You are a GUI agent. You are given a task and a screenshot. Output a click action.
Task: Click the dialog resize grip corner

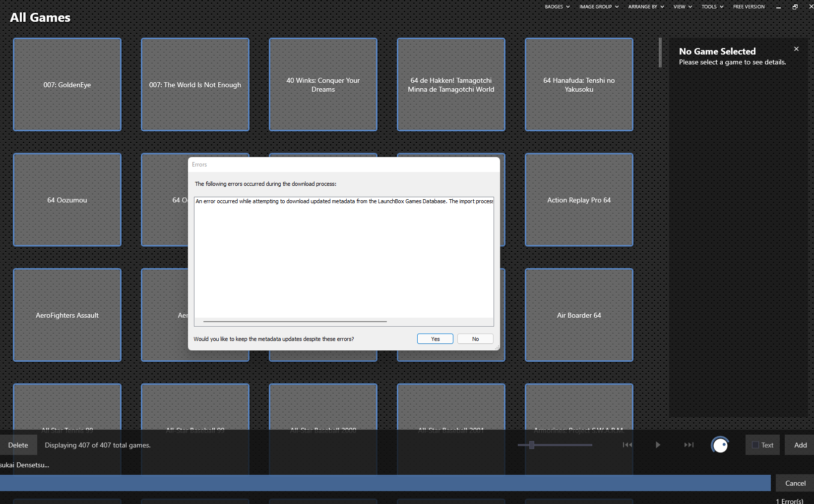[x=497, y=348]
